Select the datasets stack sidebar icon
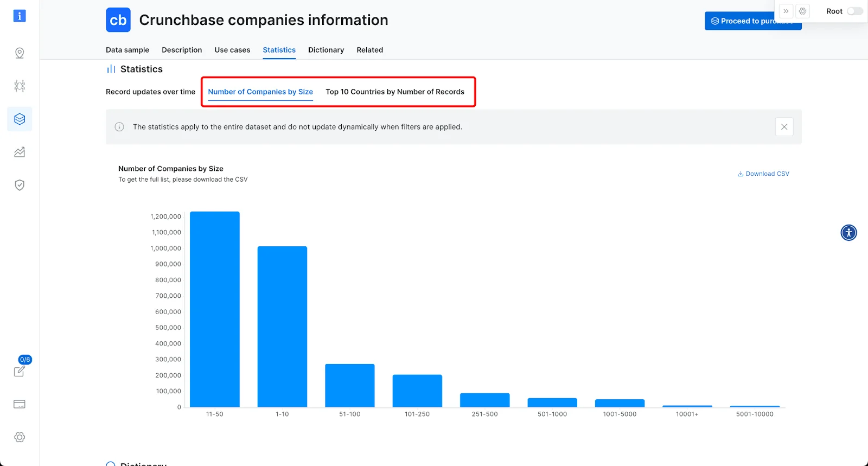The width and height of the screenshot is (868, 466). coord(20,119)
